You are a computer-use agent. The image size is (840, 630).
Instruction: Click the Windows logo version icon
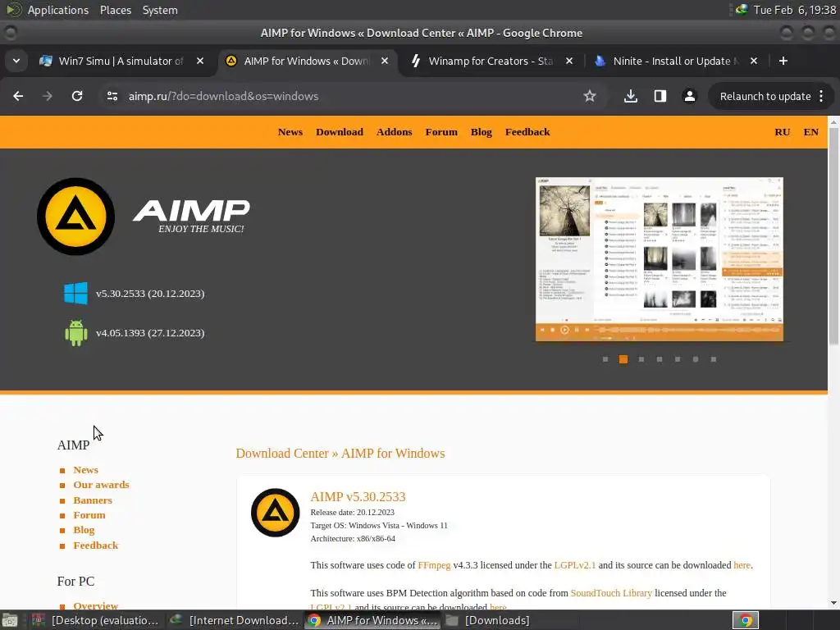click(75, 293)
